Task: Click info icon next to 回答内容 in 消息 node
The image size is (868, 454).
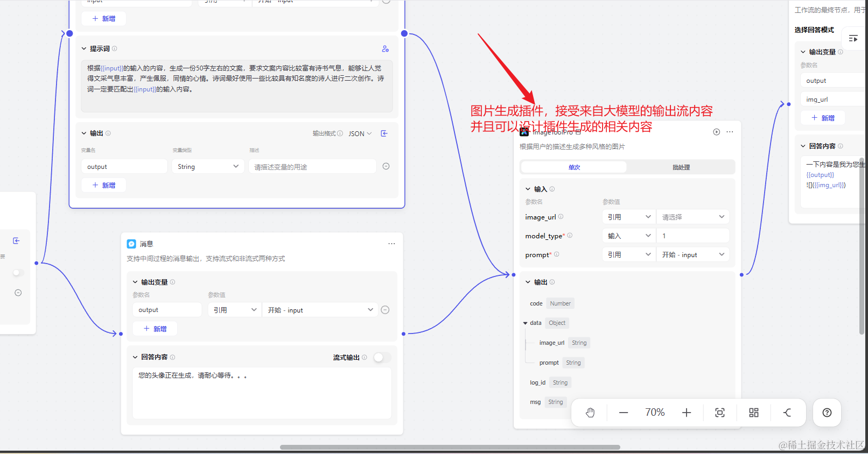Action: coord(172,357)
